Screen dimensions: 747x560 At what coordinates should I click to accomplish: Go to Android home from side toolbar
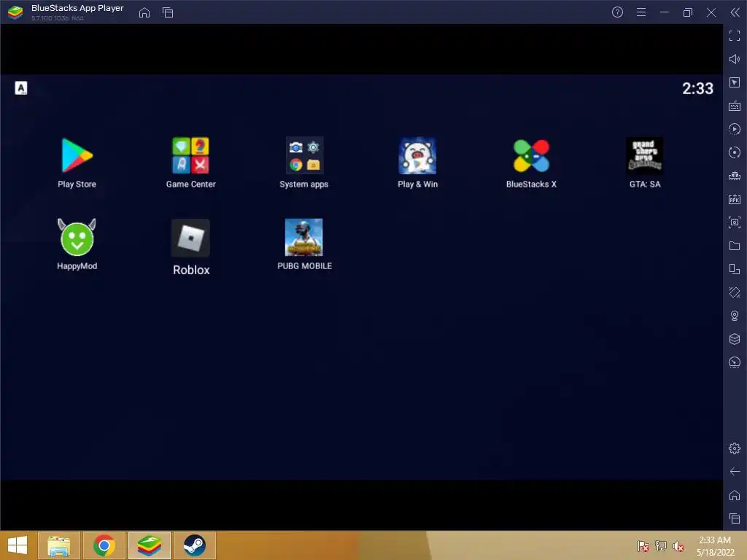[735, 495]
